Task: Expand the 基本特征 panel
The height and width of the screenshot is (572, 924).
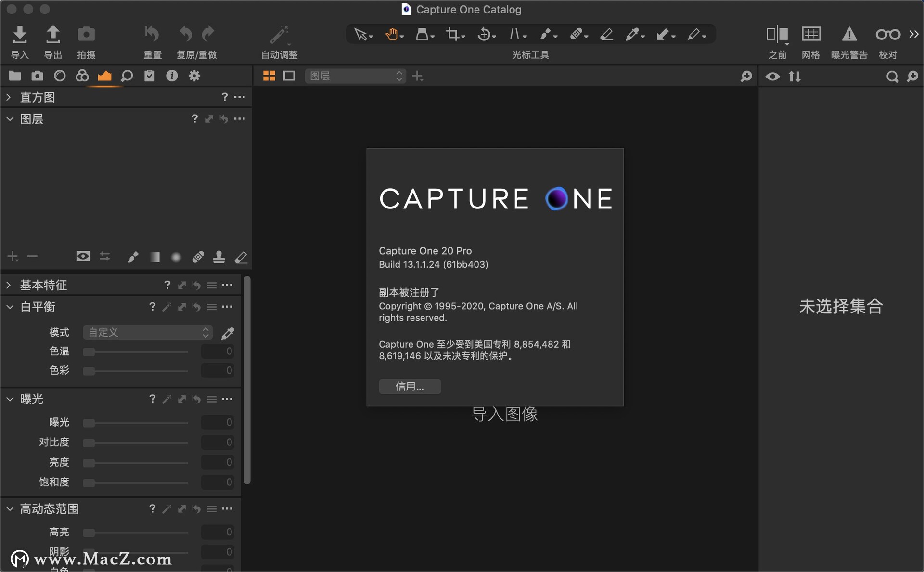Action: (9, 285)
